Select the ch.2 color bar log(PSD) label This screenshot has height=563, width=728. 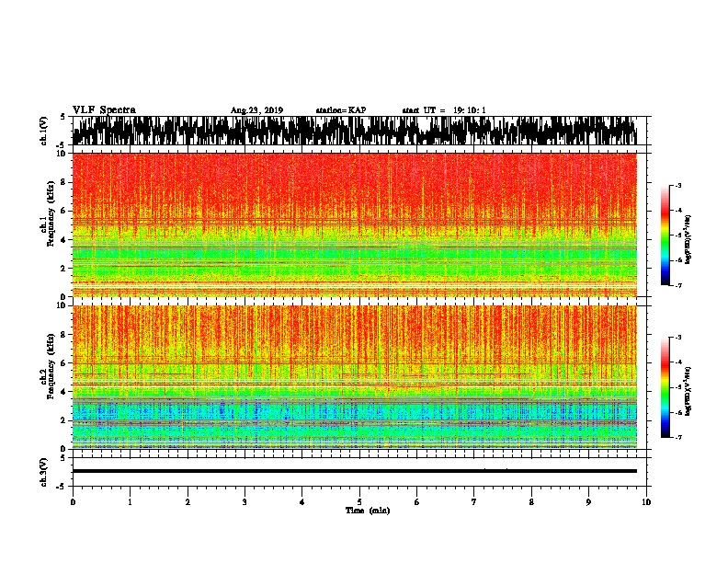click(x=688, y=391)
